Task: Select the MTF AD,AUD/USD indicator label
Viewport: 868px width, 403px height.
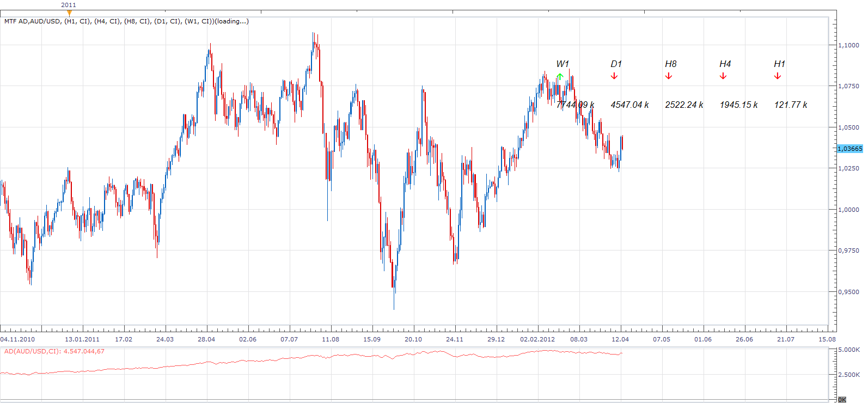Action: click(126, 21)
